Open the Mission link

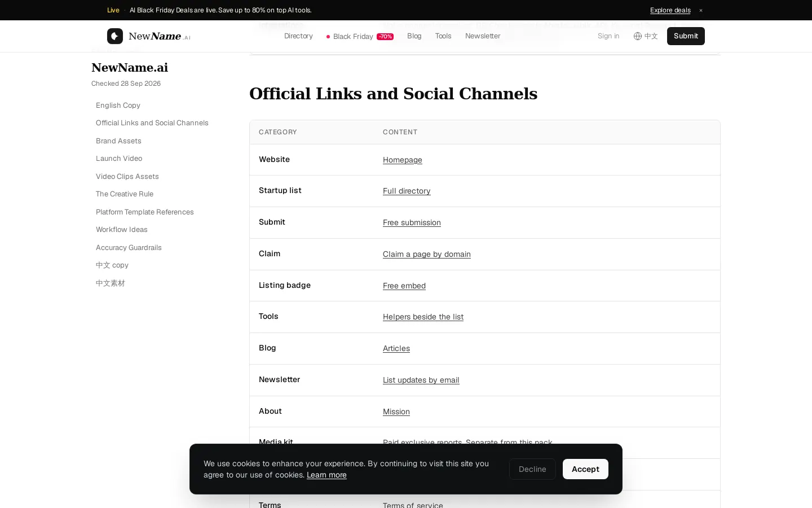point(396,412)
